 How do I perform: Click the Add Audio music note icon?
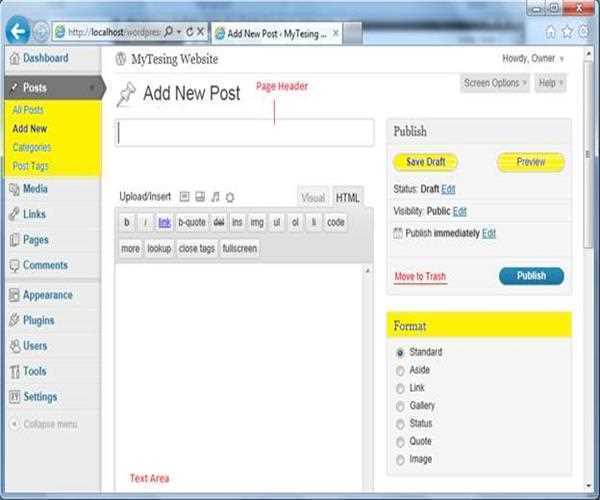[215, 197]
